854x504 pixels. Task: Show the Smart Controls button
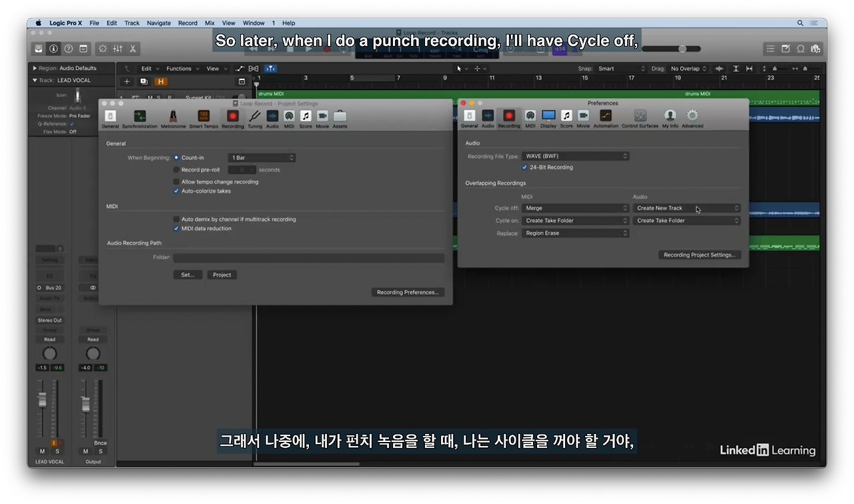(x=102, y=49)
